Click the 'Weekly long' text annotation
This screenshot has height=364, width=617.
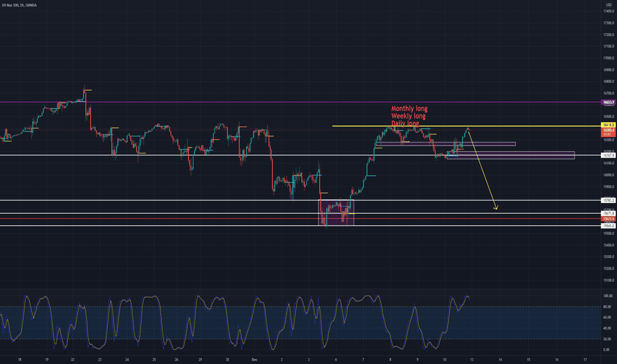click(408, 116)
